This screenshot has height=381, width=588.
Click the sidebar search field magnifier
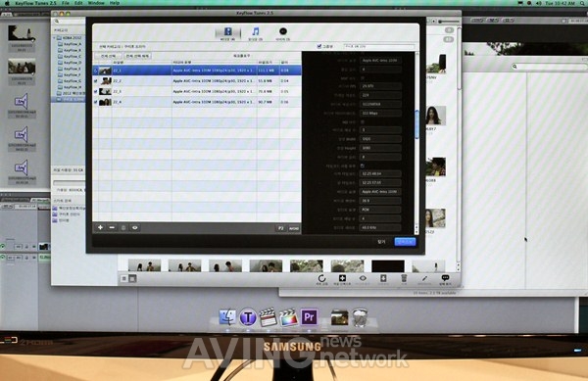57,22
